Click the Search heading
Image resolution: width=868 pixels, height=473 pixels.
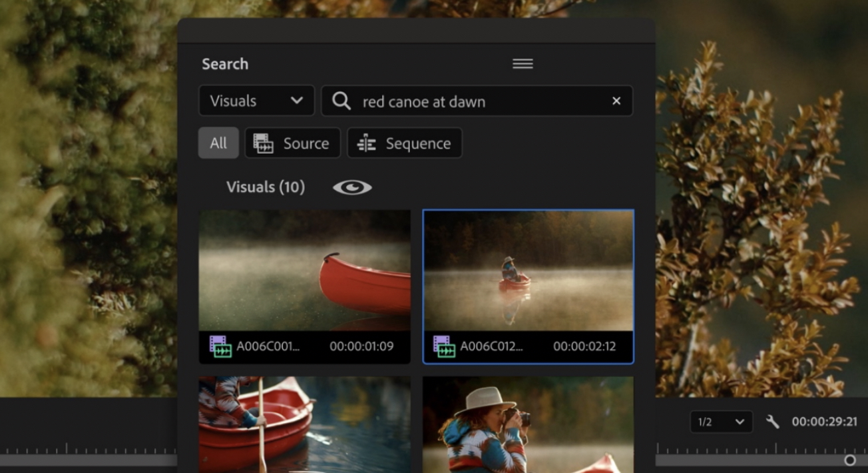(x=224, y=63)
